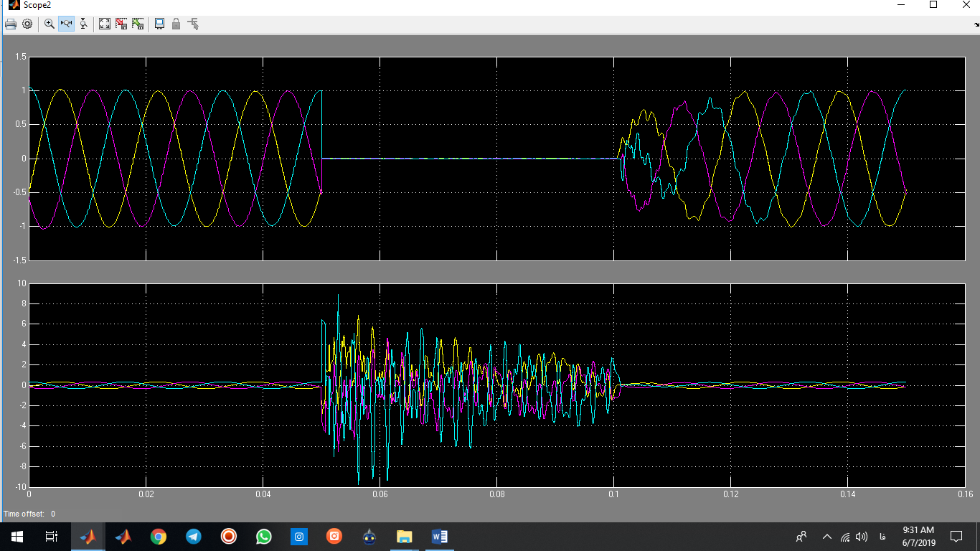Image resolution: width=980 pixels, height=551 pixels.
Task: Switch to Word from the taskbar
Action: 439,537
